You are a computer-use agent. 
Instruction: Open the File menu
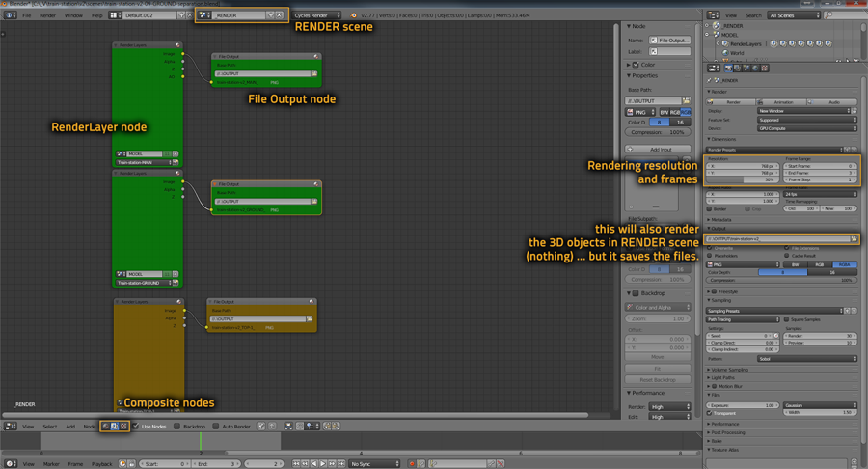[27, 15]
